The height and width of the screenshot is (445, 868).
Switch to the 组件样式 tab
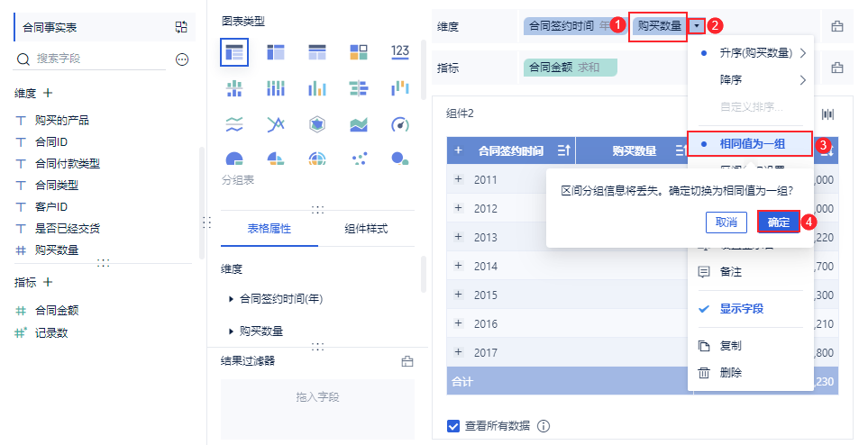(366, 229)
